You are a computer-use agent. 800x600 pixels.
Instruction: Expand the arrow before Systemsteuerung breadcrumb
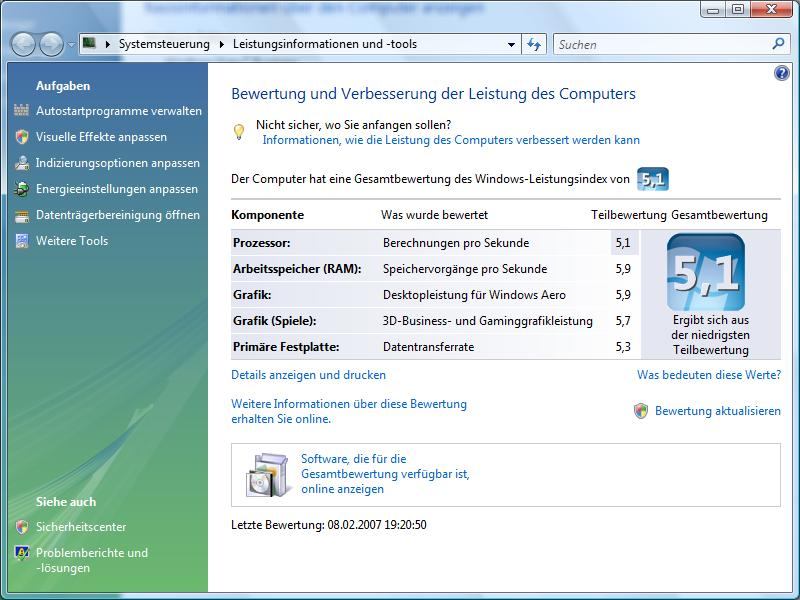(x=108, y=44)
